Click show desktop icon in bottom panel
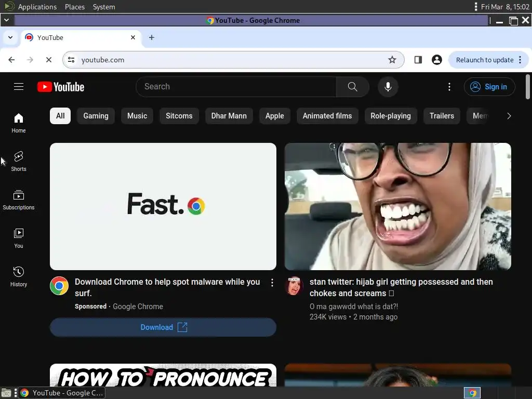Image resolution: width=532 pixels, height=399 pixels. coord(6,393)
